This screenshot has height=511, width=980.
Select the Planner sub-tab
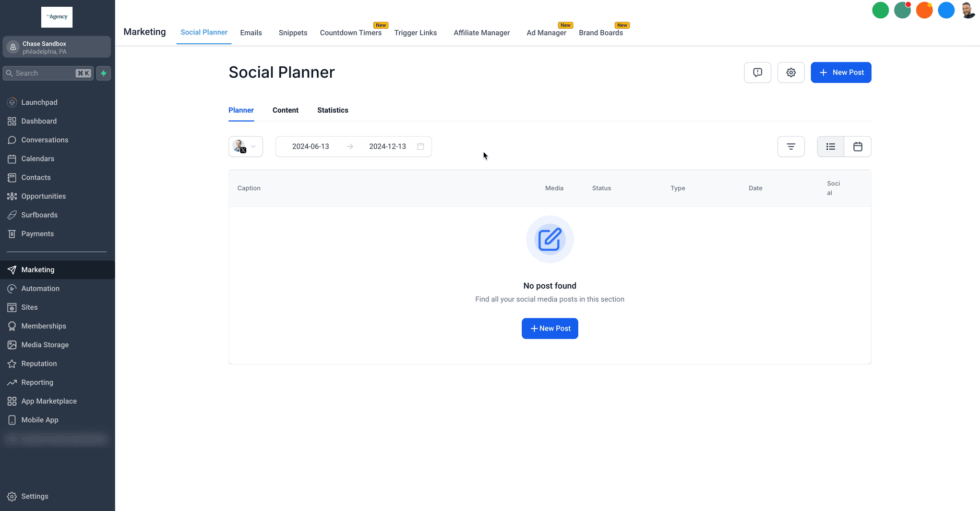point(241,111)
